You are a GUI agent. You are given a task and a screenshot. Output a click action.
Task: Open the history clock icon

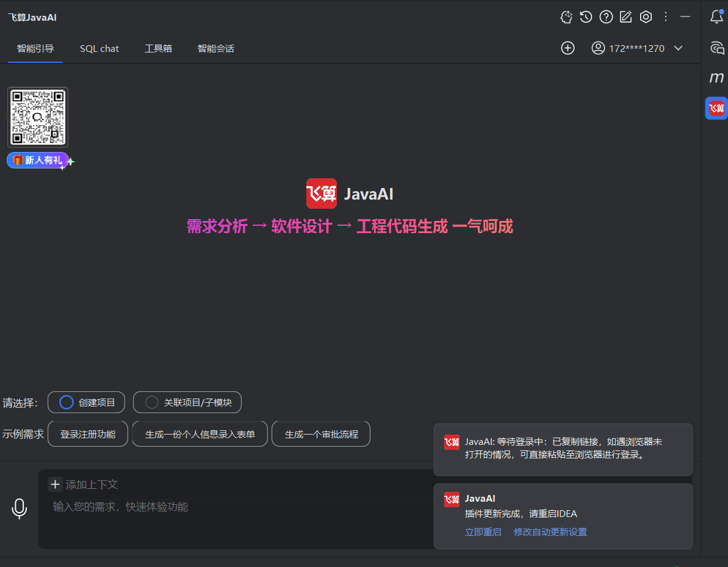click(x=586, y=17)
